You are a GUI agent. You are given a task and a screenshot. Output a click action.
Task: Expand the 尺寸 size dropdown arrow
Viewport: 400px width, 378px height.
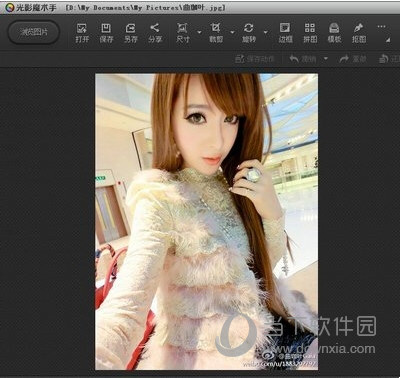199,32
